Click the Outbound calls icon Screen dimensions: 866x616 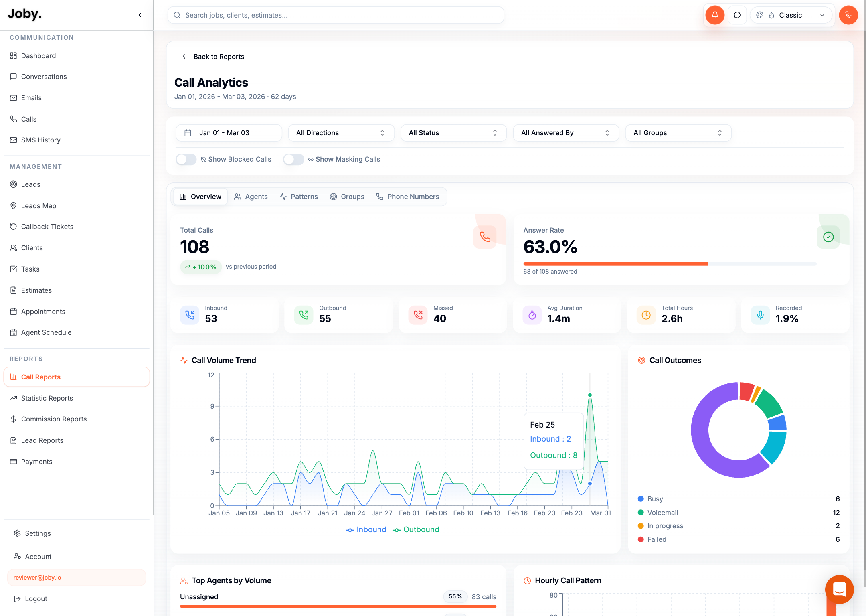[x=304, y=315]
